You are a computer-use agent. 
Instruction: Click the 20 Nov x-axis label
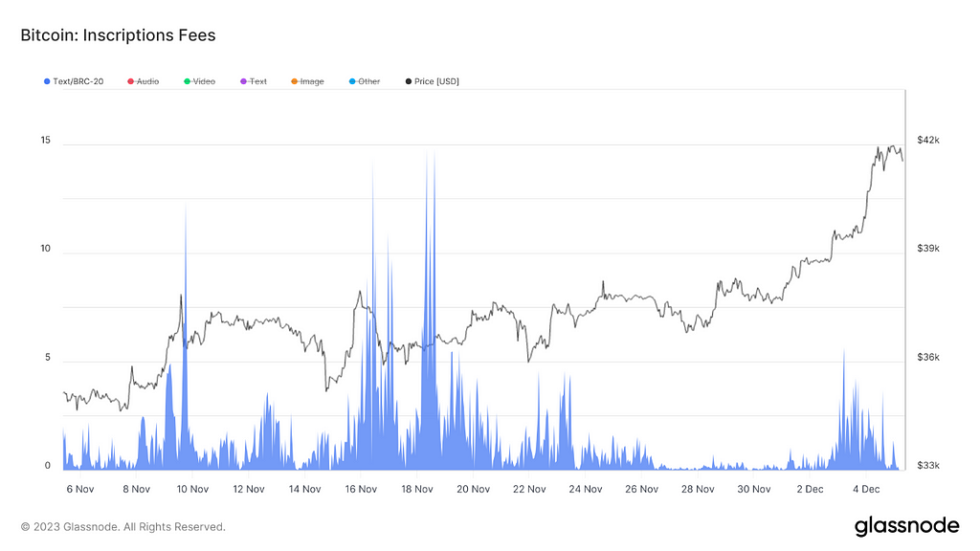(x=473, y=489)
